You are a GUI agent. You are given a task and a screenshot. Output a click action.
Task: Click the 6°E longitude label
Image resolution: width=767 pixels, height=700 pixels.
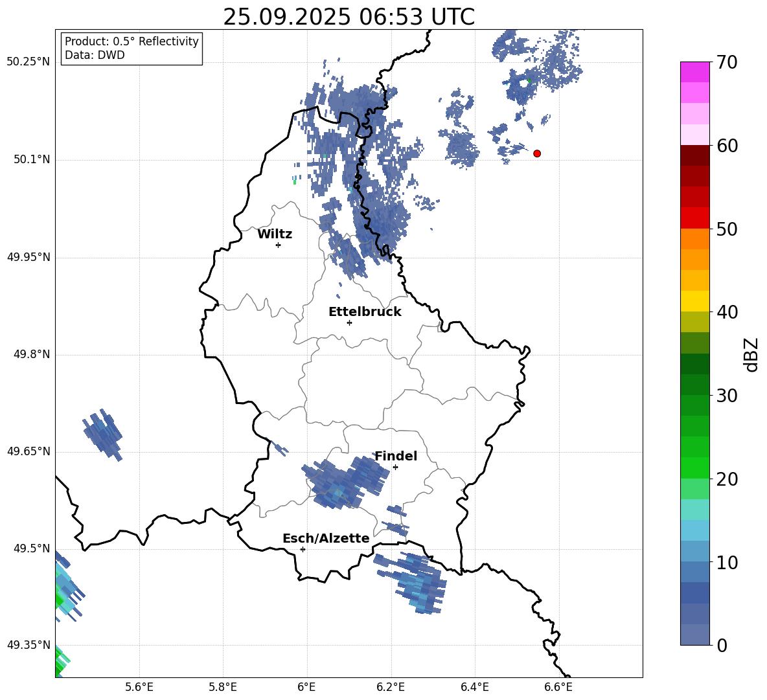(x=306, y=687)
